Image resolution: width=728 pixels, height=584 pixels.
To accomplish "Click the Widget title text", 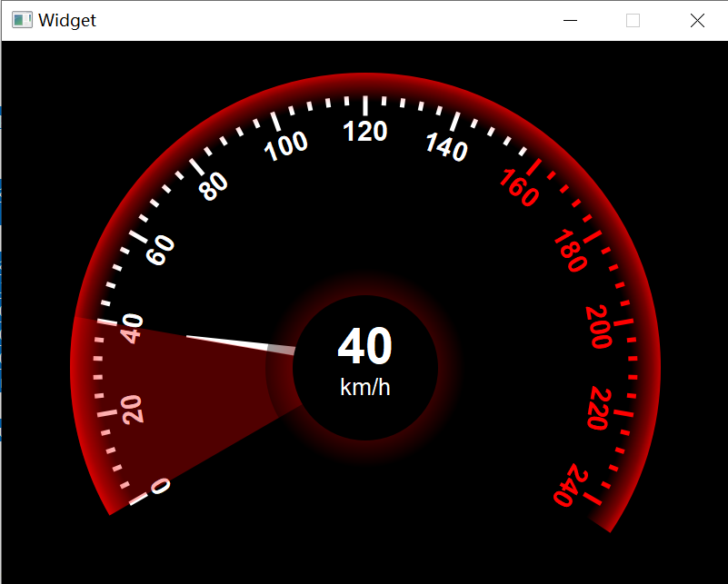I will click(x=67, y=20).
